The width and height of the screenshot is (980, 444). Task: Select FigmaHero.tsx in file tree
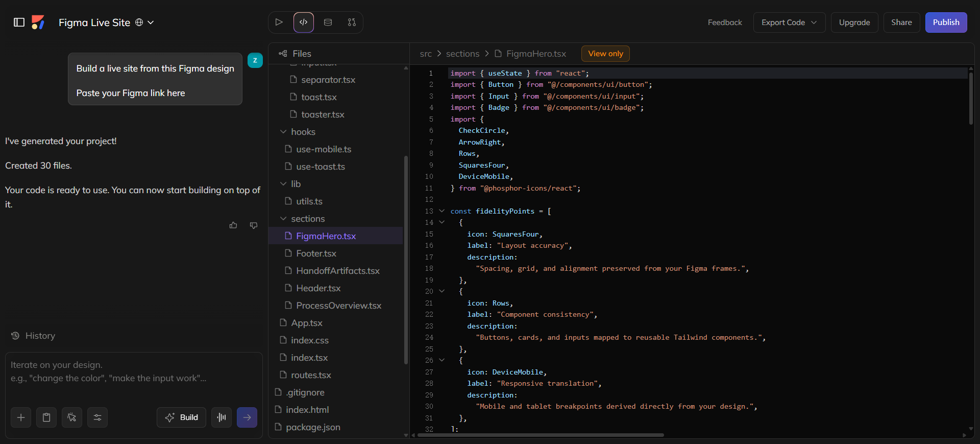(335, 236)
